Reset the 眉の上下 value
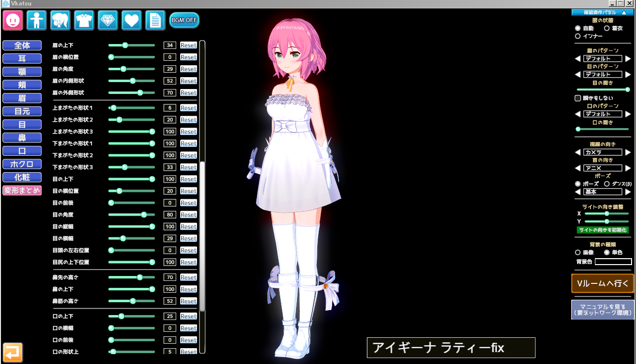Screen dimensions: 636x364 click(188, 45)
